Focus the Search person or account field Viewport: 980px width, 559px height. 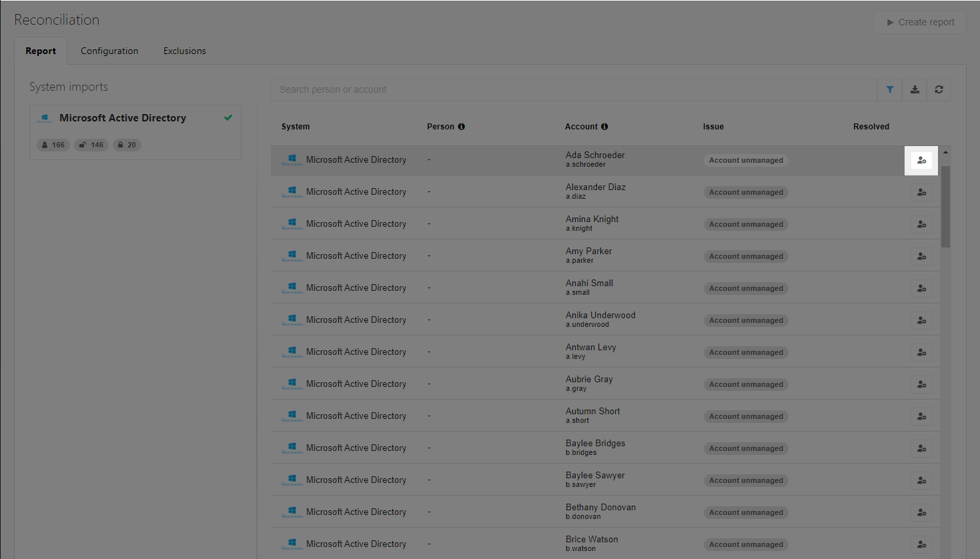pyautogui.click(x=574, y=89)
